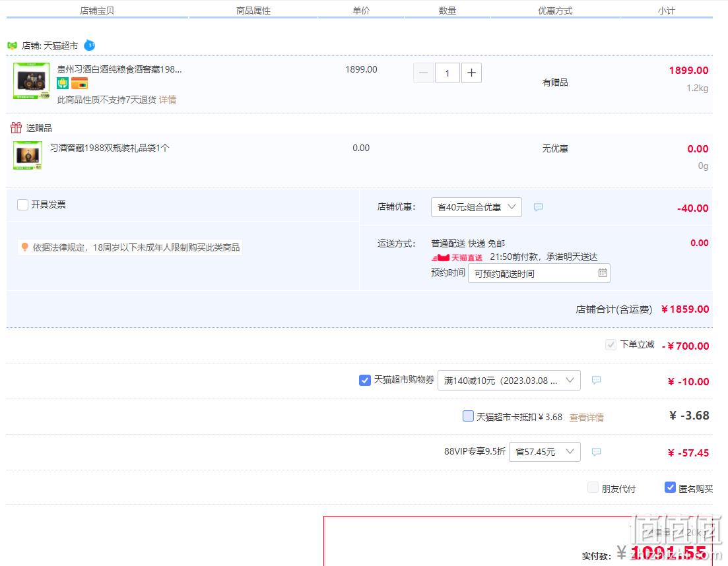Click the orange card icon under the 贵州习酒 title
This screenshot has height=566, width=728.
click(79, 84)
